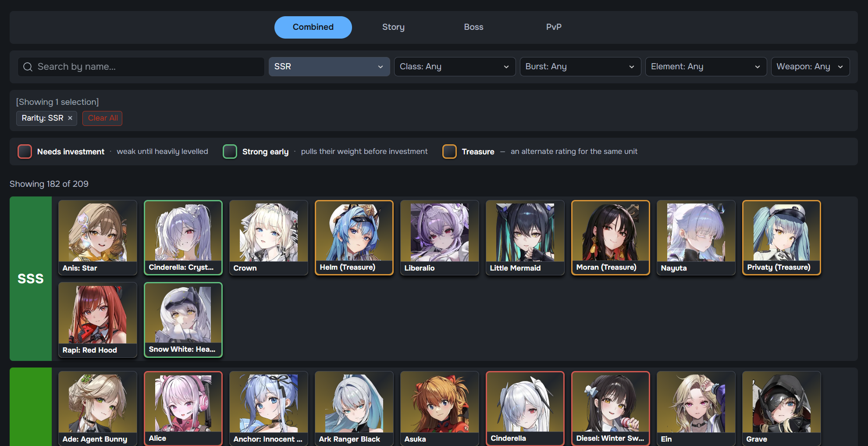
Task: Switch to the Combined tab
Action: click(313, 27)
